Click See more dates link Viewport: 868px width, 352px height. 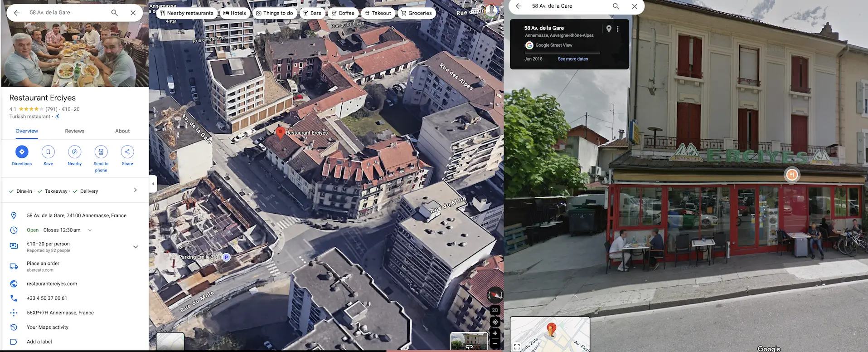[x=572, y=59]
